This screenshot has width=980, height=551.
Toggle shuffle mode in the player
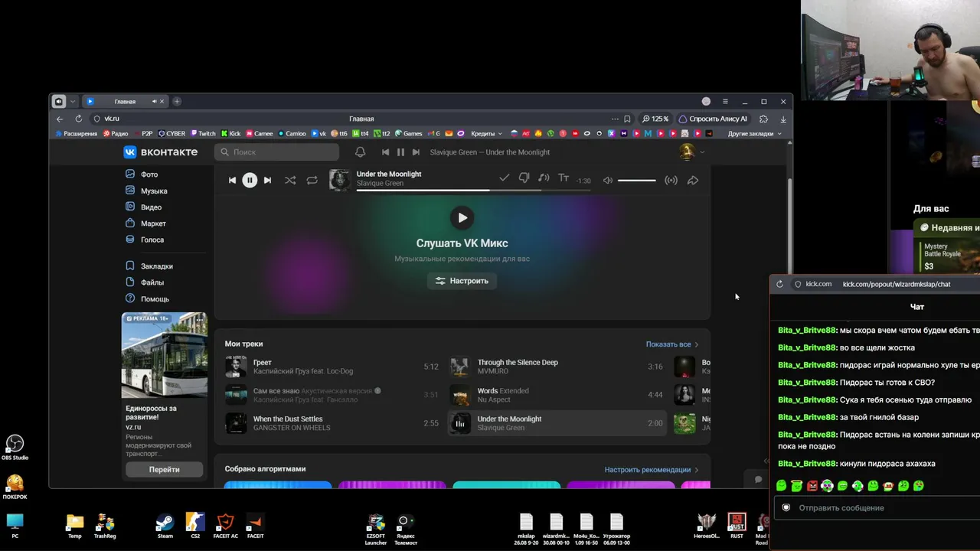(290, 181)
